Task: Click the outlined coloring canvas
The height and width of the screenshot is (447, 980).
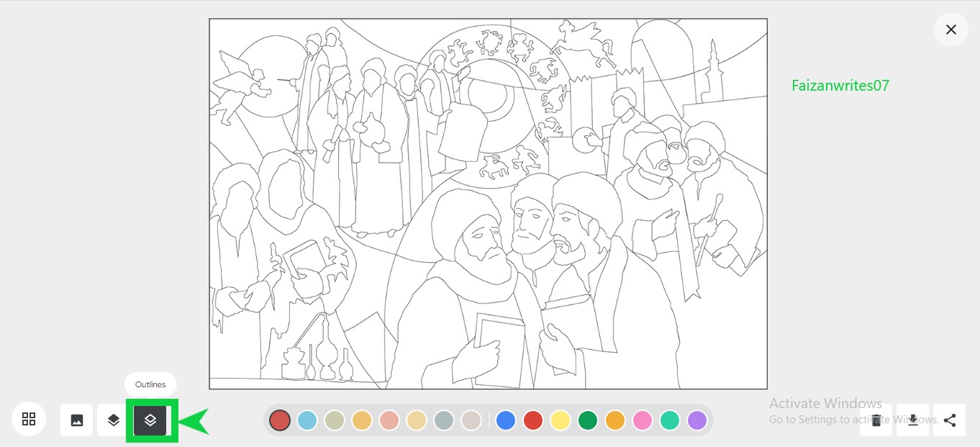Action: (488, 204)
